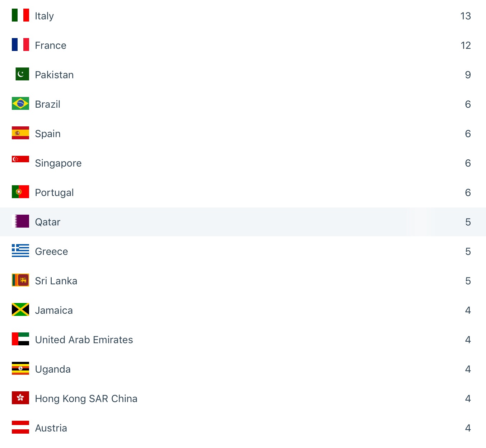This screenshot has height=448, width=486.
Task: Click the Pakistan flag icon
Action: click(x=22, y=74)
